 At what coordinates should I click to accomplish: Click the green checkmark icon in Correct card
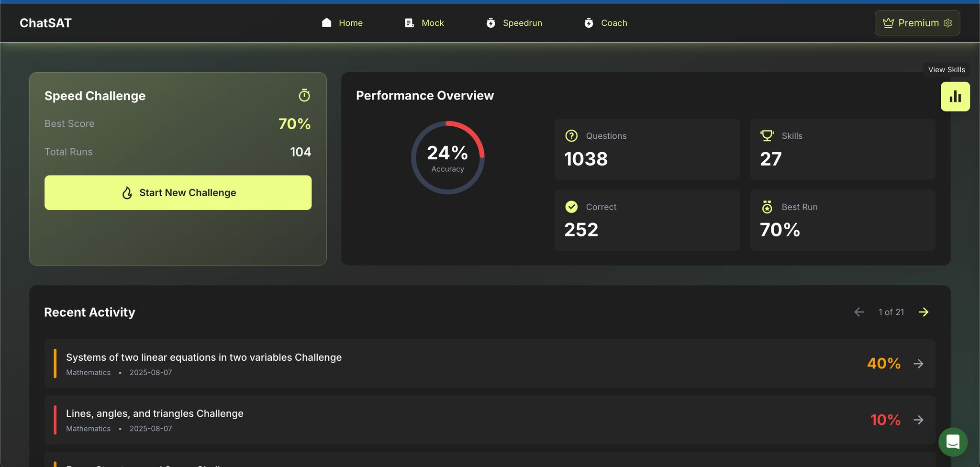571,207
